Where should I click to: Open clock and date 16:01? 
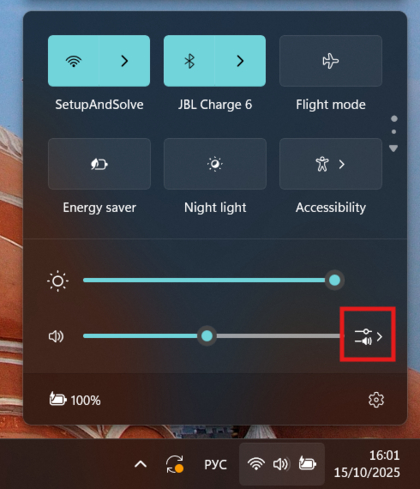tap(367, 464)
